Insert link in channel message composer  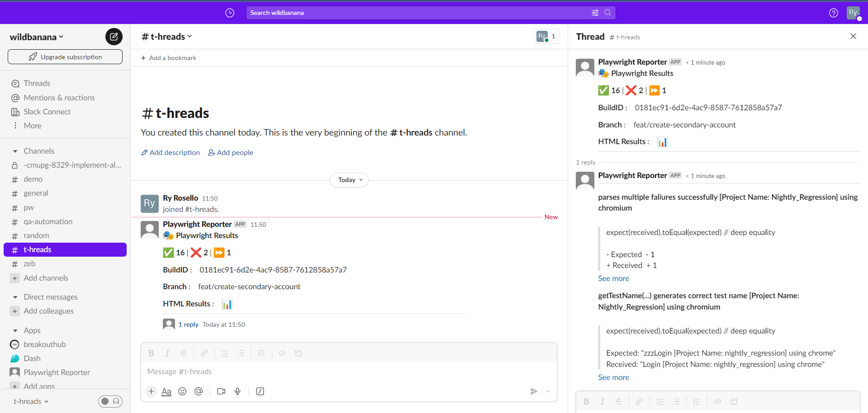pos(204,353)
